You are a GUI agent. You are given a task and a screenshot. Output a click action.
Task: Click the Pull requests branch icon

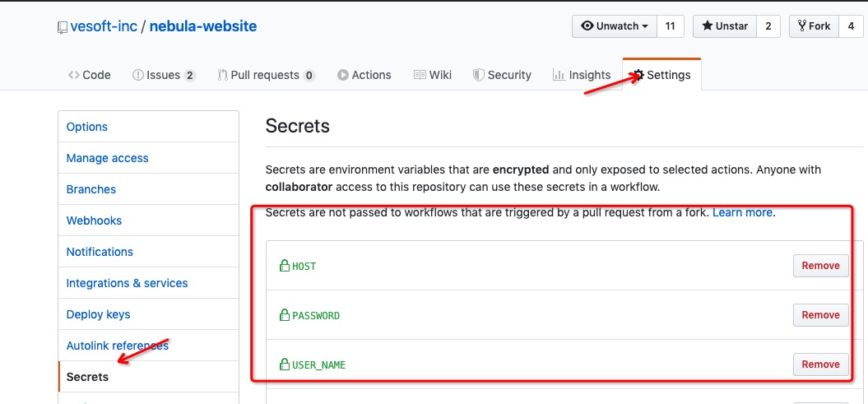[222, 75]
